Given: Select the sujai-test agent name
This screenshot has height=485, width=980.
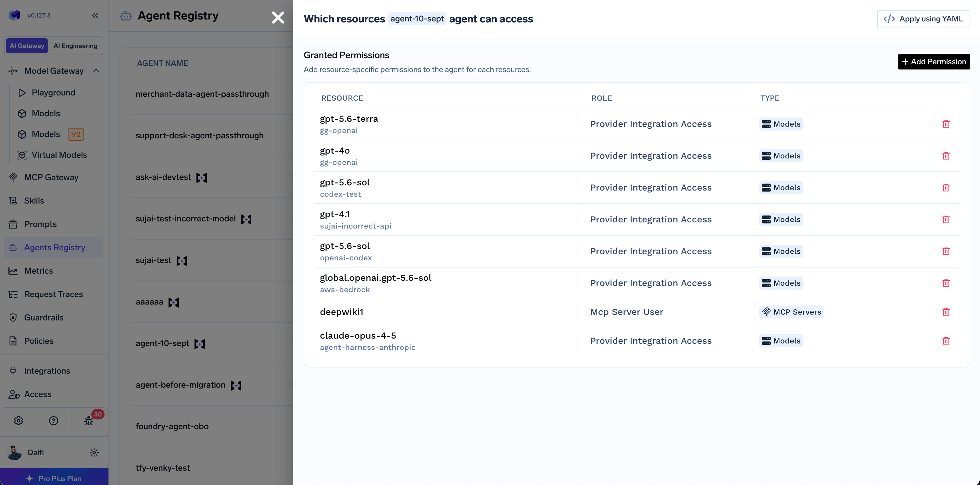Looking at the screenshot, I should [x=153, y=260].
